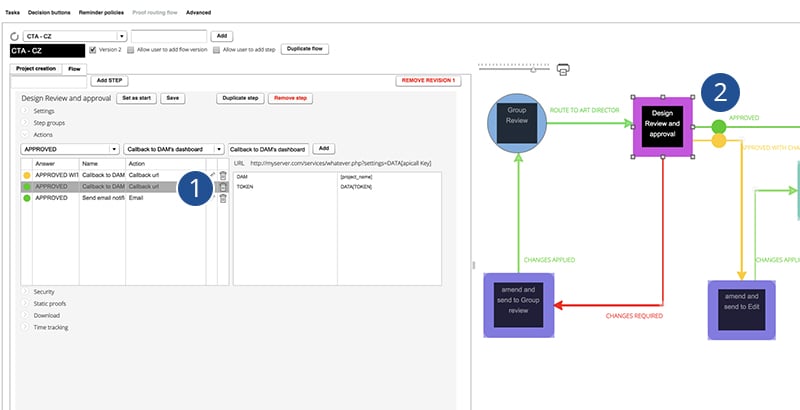Click CHANGES APPLIED label above Group review node
Image resolution: width=800 pixels, height=410 pixels.
pyautogui.click(x=549, y=260)
